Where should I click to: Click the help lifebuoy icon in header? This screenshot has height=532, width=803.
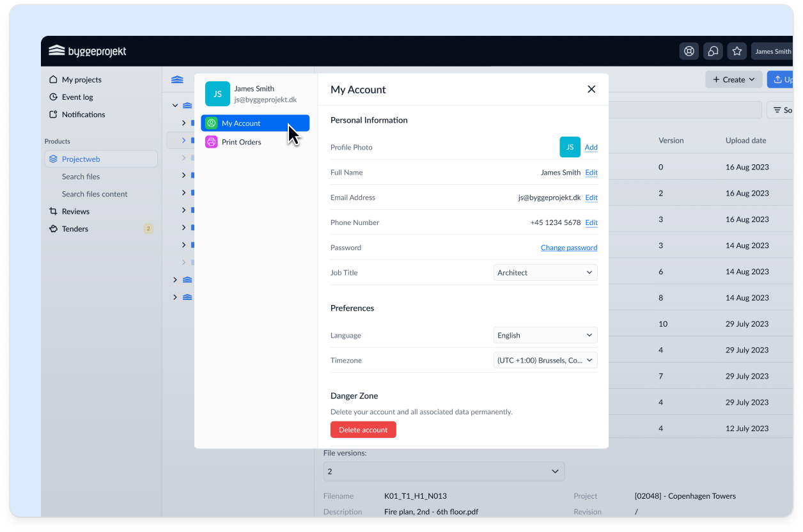click(689, 51)
